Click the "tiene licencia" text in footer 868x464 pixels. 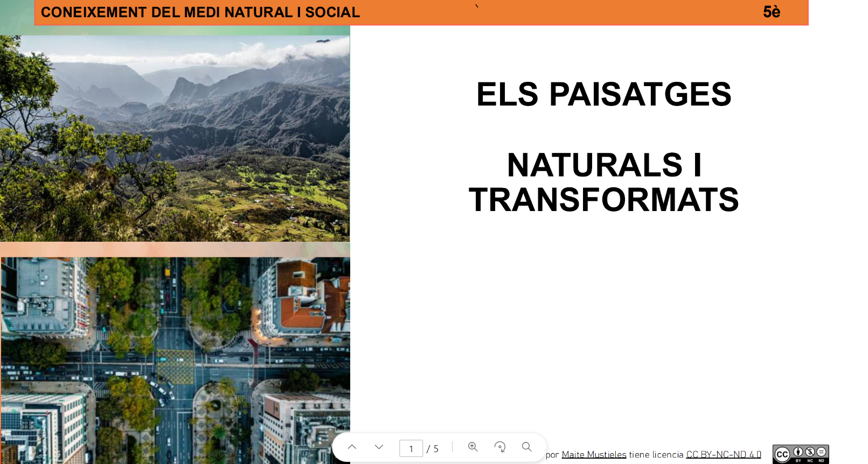pos(656,455)
